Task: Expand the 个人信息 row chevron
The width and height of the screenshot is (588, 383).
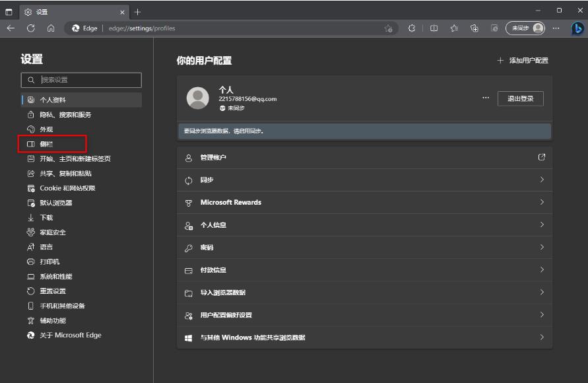Action: coord(542,225)
